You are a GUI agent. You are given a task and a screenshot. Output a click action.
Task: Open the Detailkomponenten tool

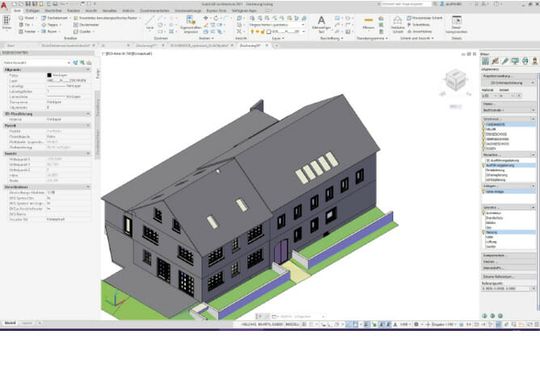456,24
